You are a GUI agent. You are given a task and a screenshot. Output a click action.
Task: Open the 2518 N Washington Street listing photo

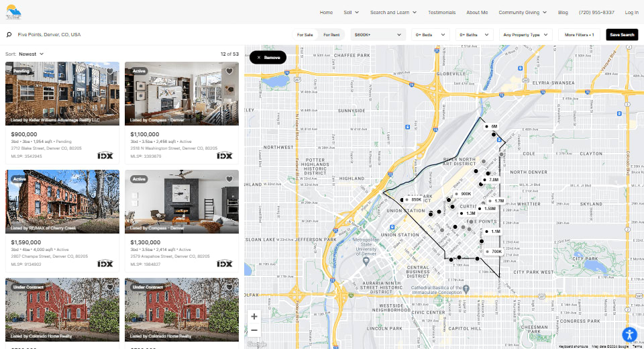pyautogui.click(x=182, y=94)
